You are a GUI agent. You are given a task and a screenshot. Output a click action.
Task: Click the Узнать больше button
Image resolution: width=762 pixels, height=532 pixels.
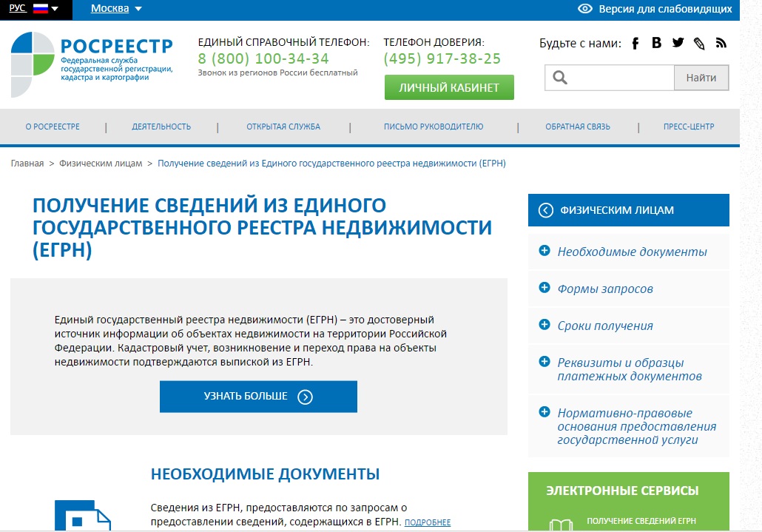258,397
